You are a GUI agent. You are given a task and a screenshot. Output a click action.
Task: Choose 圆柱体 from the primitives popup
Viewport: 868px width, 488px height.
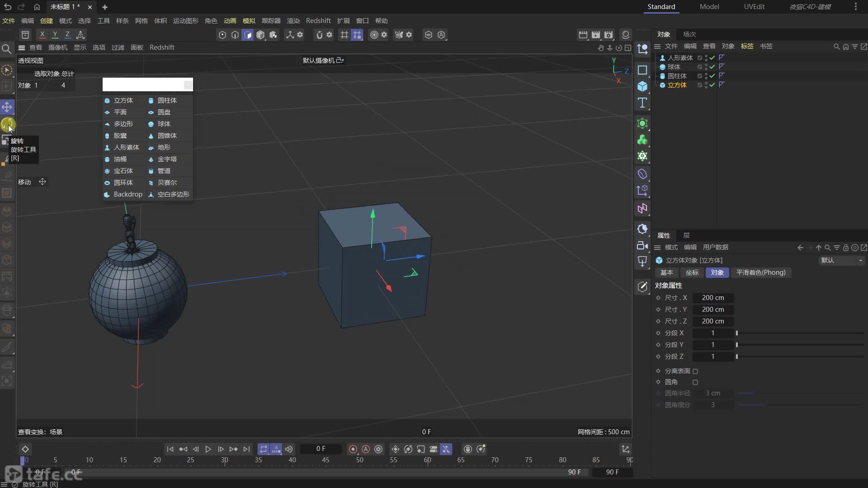[167, 100]
